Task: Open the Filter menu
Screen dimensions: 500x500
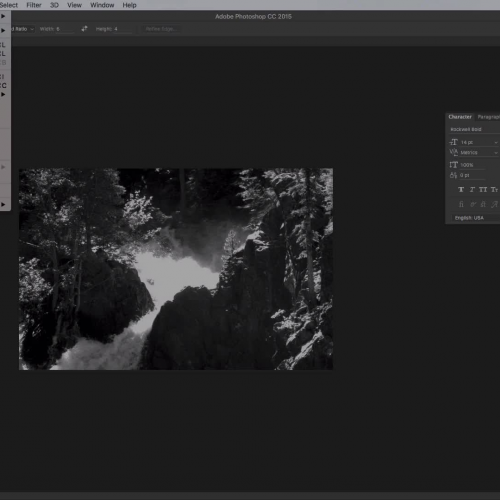Action: [x=34, y=5]
